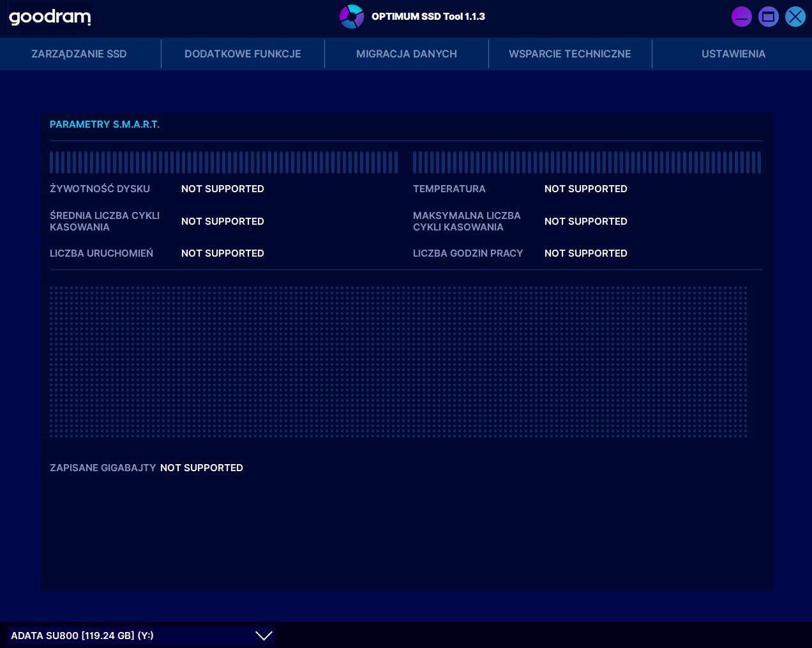Screen dimensions: 812x648
Task: Switch to the DODATKOWE FUNKCJE tab
Action: tap(243, 54)
